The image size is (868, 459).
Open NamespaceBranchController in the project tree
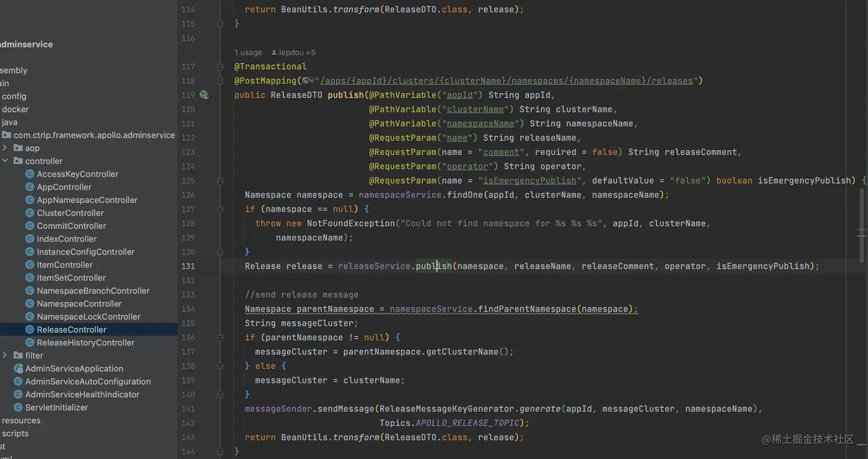click(93, 291)
